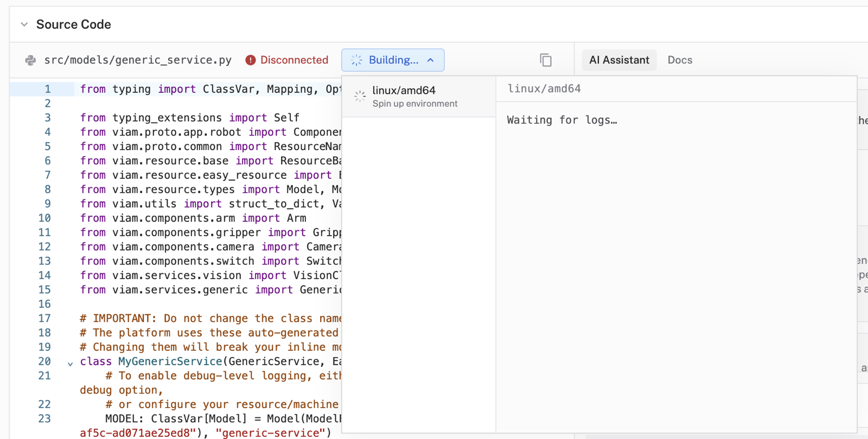Viewport: 868px width, 439px height.
Task: Click line number 10 in the gutter
Action: pos(44,218)
